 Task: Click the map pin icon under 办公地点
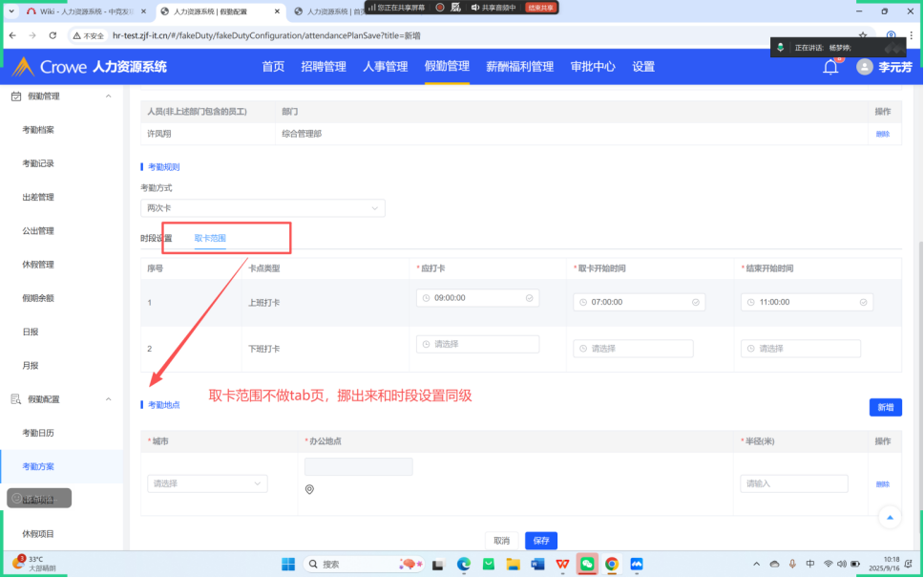(309, 489)
